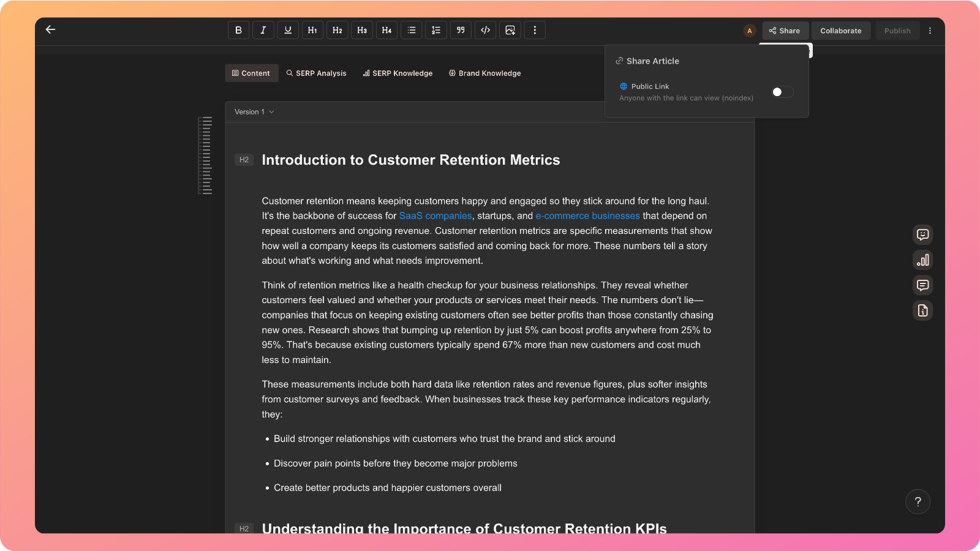Add a blockquote
Image resolution: width=980 pixels, height=551 pixels.
tap(461, 30)
